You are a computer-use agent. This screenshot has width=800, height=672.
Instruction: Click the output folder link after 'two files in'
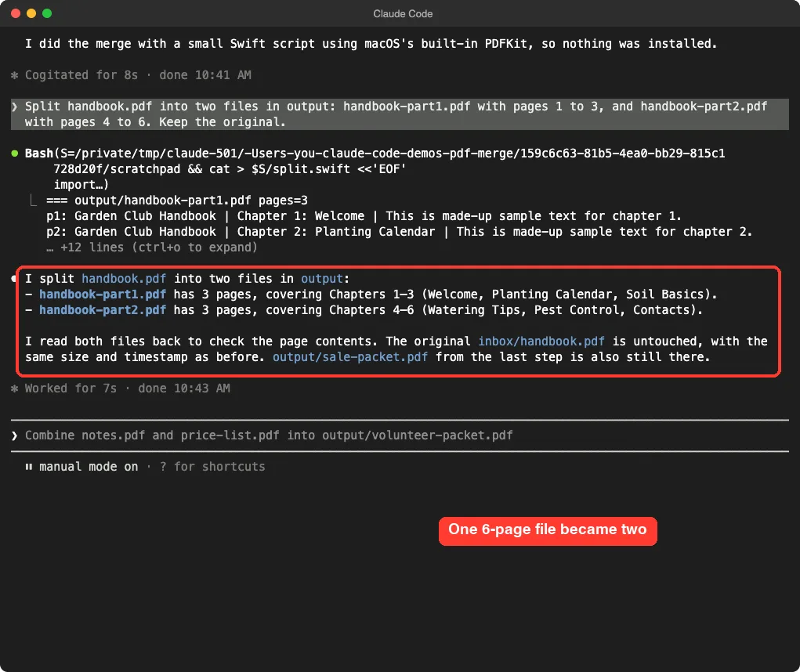coord(322,278)
